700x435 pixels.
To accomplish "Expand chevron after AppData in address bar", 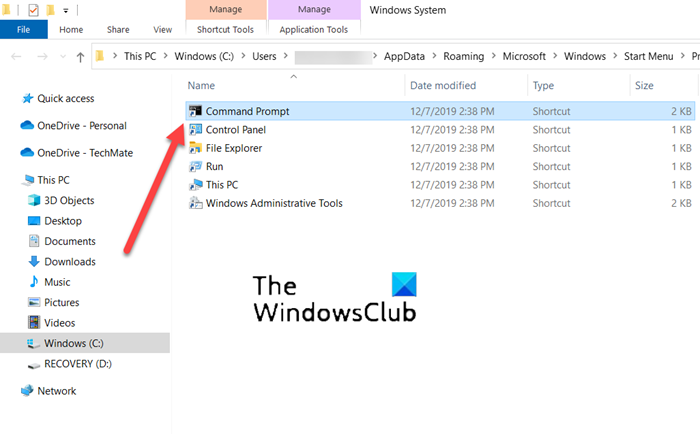I will point(434,56).
